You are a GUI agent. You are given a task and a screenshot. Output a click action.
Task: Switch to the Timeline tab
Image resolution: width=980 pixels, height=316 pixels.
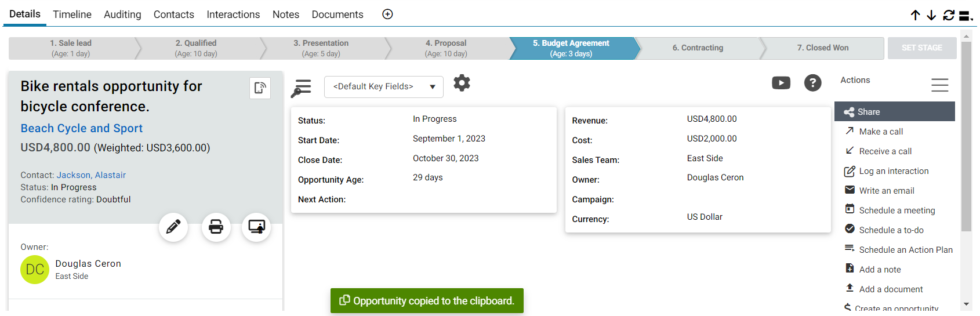[x=72, y=14]
